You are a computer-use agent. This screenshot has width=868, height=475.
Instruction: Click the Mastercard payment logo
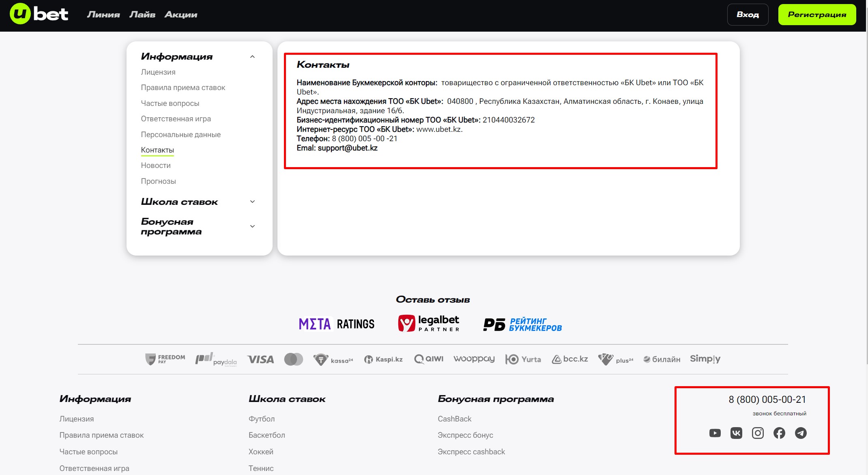294,359
